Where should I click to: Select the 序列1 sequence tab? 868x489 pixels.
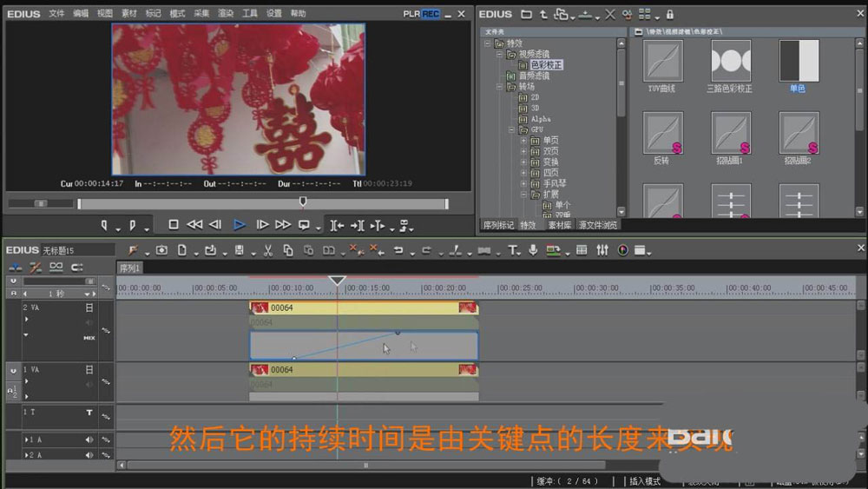coord(129,268)
